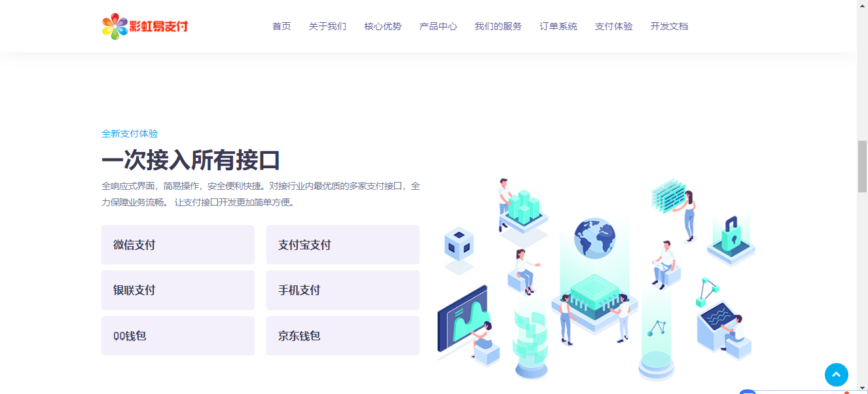The height and width of the screenshot is (394, 868).
Task: Click the 一次接入所有接口 heading
Action: click(190, 160)
